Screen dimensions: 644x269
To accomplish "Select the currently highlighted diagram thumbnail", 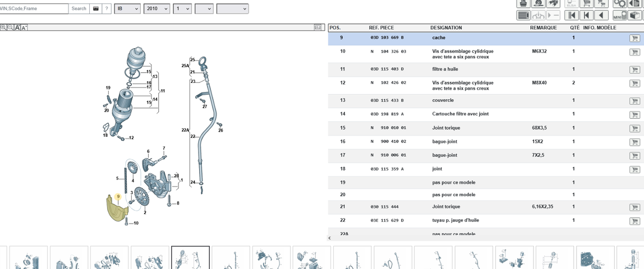I will (x=190, y=258).
